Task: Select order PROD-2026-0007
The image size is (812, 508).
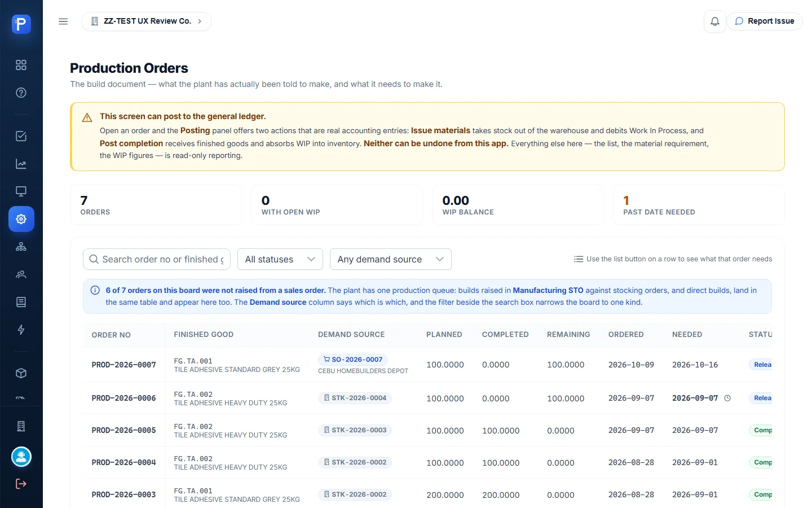Action: (x=124, y=365)
